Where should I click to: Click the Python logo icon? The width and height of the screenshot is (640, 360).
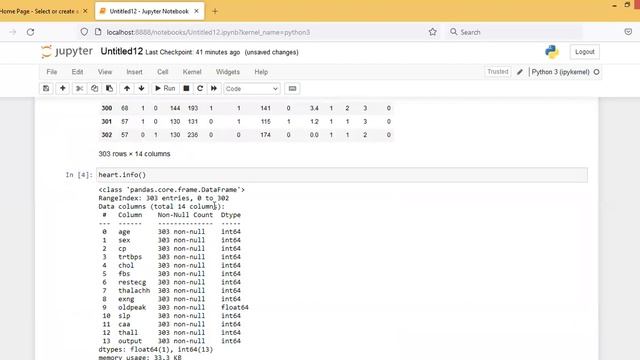(x=552, y=52)
